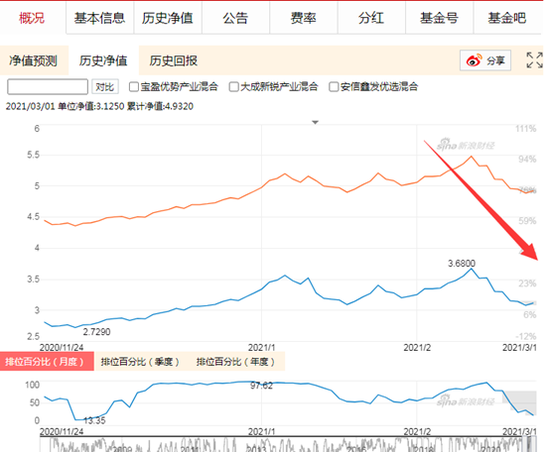Click the 97.62 ranking label
This screenshot has width=550, height=452.
pyautogui.click(x=261, y=386)
